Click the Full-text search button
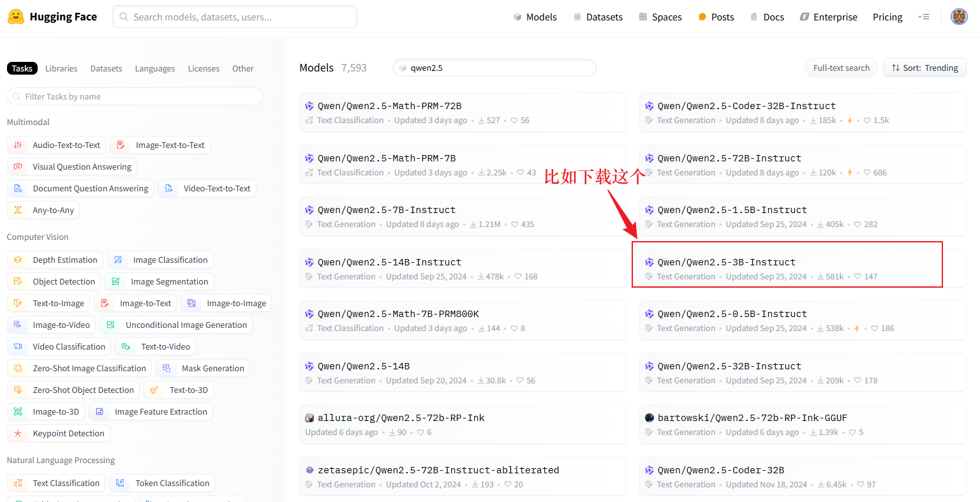Screen dimensions: 980x502 point(842,68)
